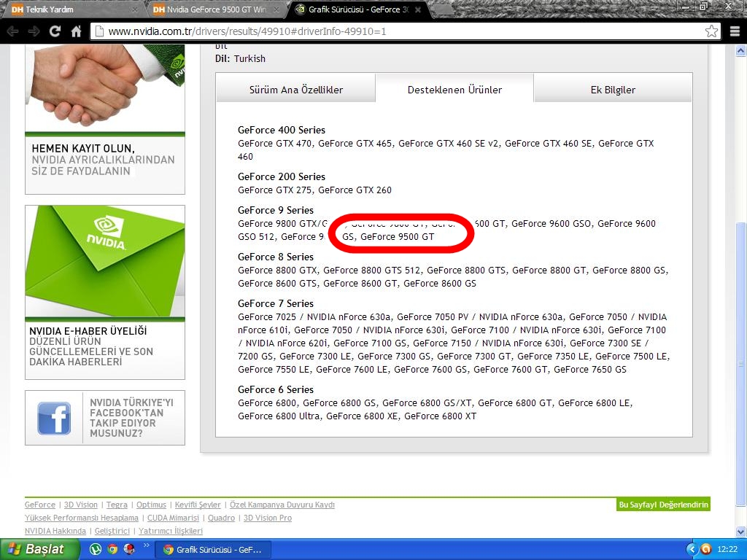Open Yüksek Performanslı Hesaplama link
The height and width of the screenshot is (560, 747).
click(x=82, y=518)
